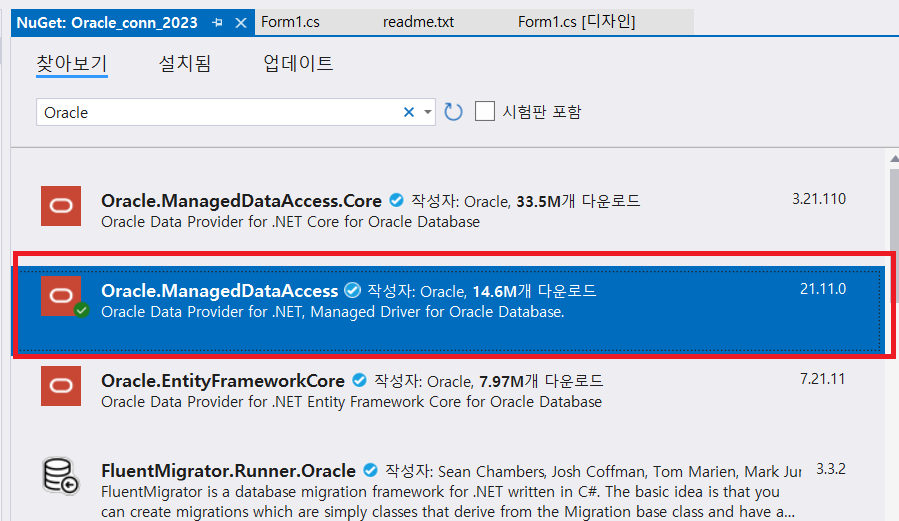Click authors 'Sean Chambers, Josh Coffman' text
Image resolution: width=899 pixels, height=521 pixels.
[x=541, y=472]
